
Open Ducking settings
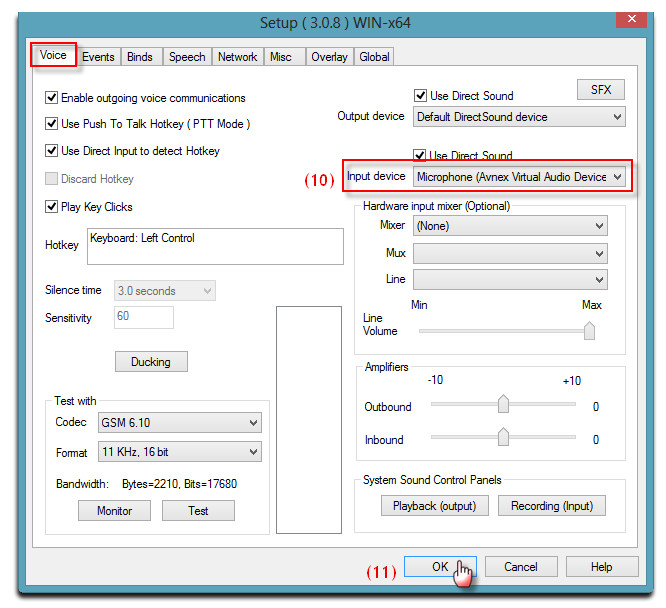click(x=151, y=362)
